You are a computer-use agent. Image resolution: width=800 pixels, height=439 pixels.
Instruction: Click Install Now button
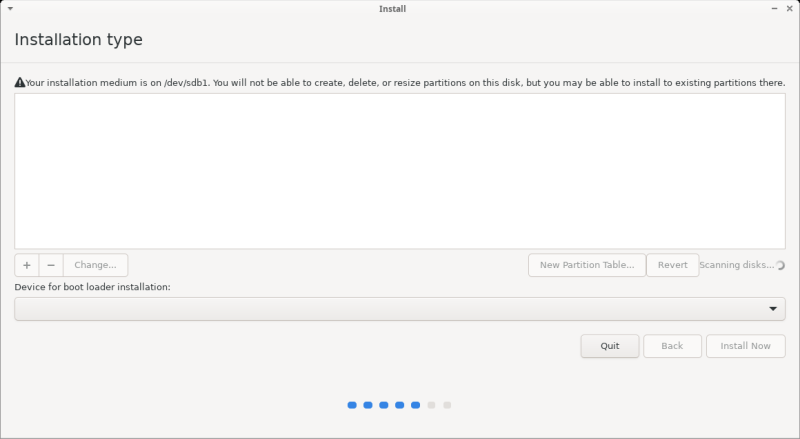(745, 346)
